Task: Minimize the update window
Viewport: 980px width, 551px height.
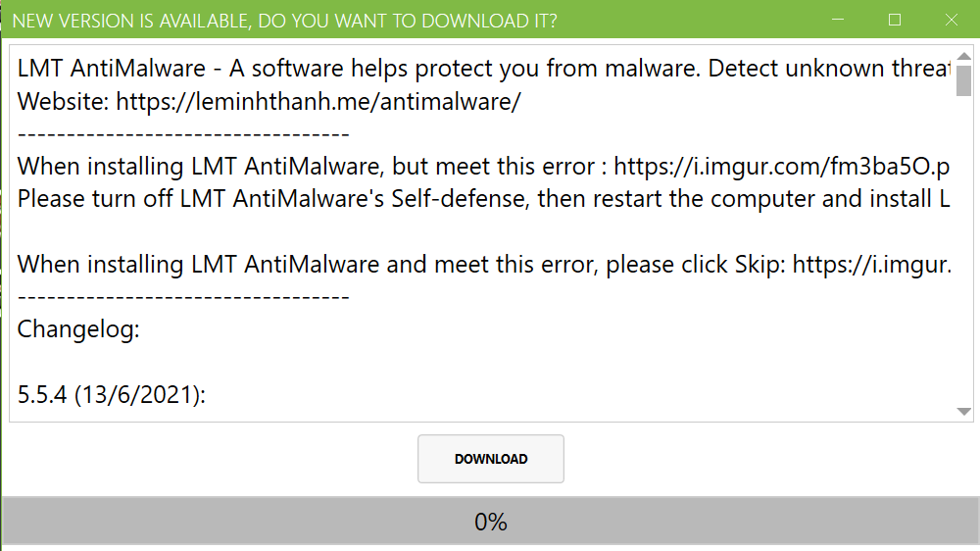Action: pos(840,20)
